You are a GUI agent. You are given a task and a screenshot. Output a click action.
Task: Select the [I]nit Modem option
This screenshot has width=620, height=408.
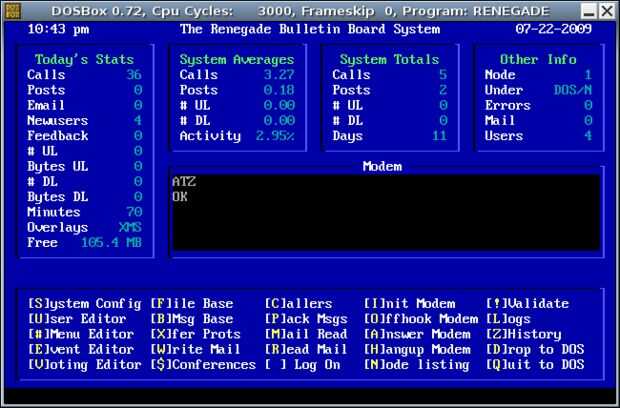409,304
